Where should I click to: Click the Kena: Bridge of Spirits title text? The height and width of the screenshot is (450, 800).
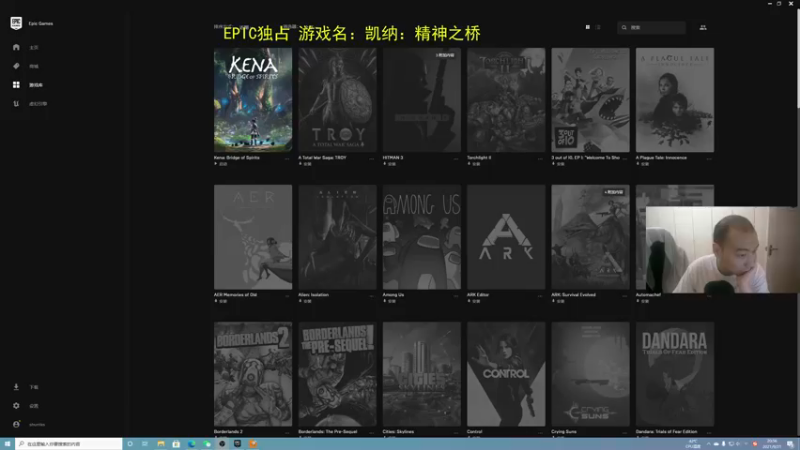237,158
